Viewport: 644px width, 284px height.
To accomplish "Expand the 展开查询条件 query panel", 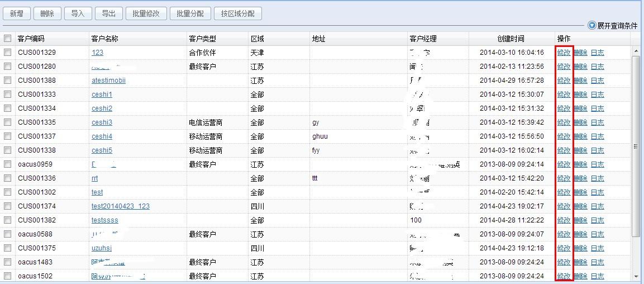I will pyautogui.click(x=617, y=26).
